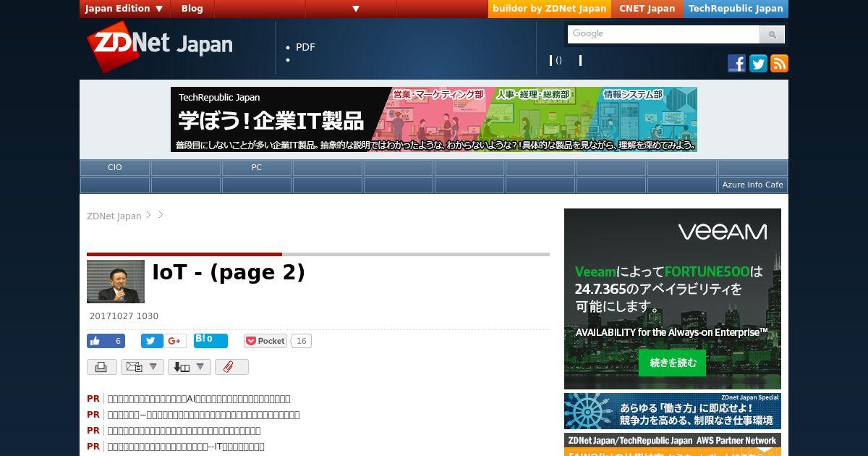
Task: Go to builder by ZDNet Japan
Action: (550, 9)
